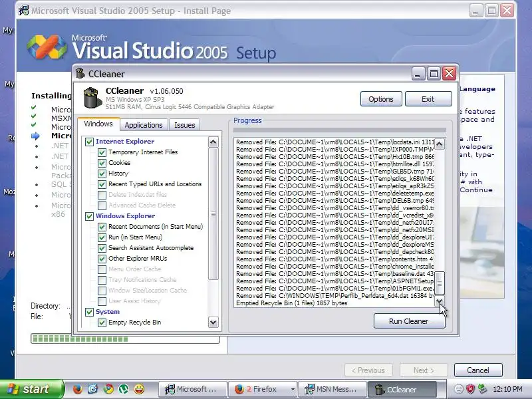Minimize the Visual Studio 2005 Setup window
This screenshot has width=532, height=399.
coord(476,11)
